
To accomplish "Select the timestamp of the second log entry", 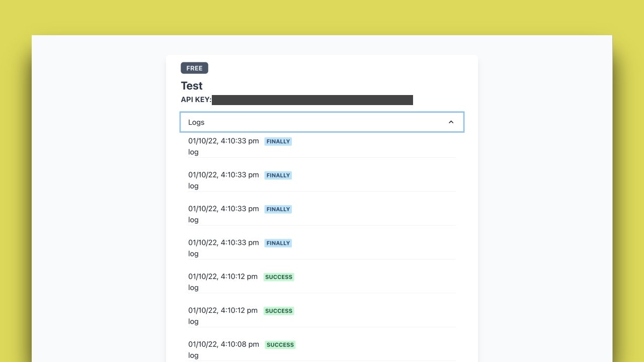I will point(223,175).
